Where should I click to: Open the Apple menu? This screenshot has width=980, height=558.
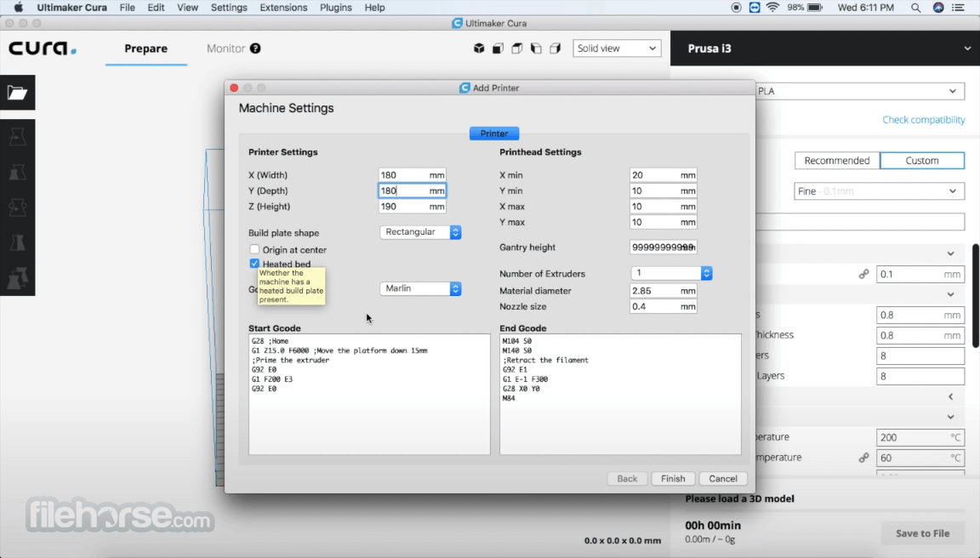tap(18, 8)
